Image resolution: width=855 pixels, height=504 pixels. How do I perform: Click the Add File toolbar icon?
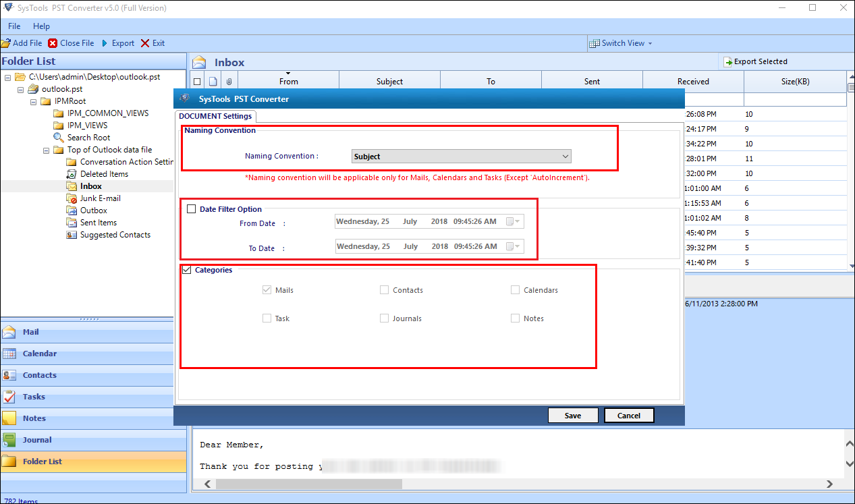[x=6, y=43]
